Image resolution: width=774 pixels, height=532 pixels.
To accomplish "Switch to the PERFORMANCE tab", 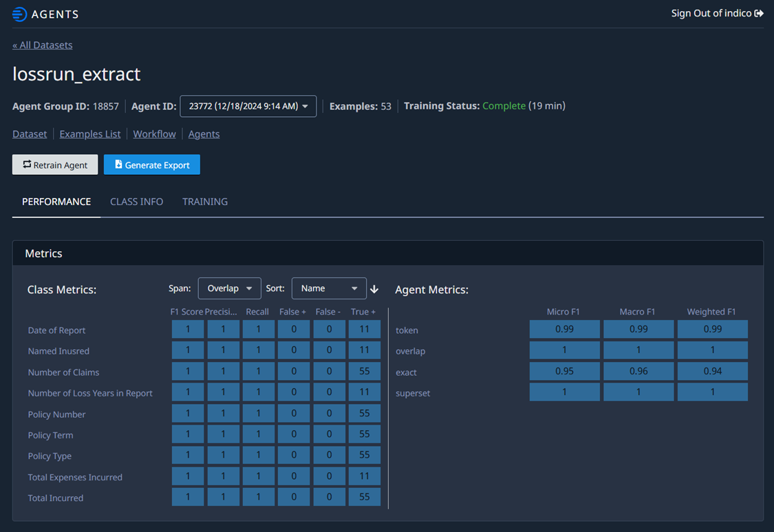I will coord(56,202).
